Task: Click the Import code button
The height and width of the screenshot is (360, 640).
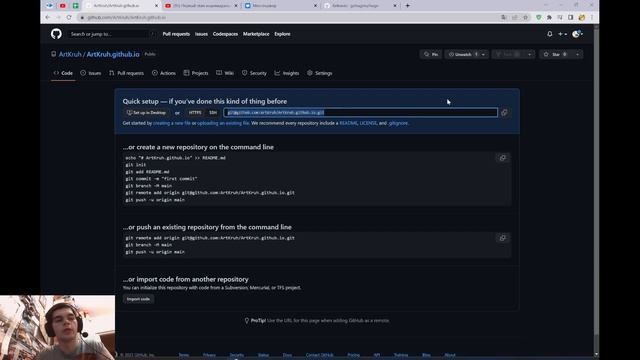Action: coord(138,299)
